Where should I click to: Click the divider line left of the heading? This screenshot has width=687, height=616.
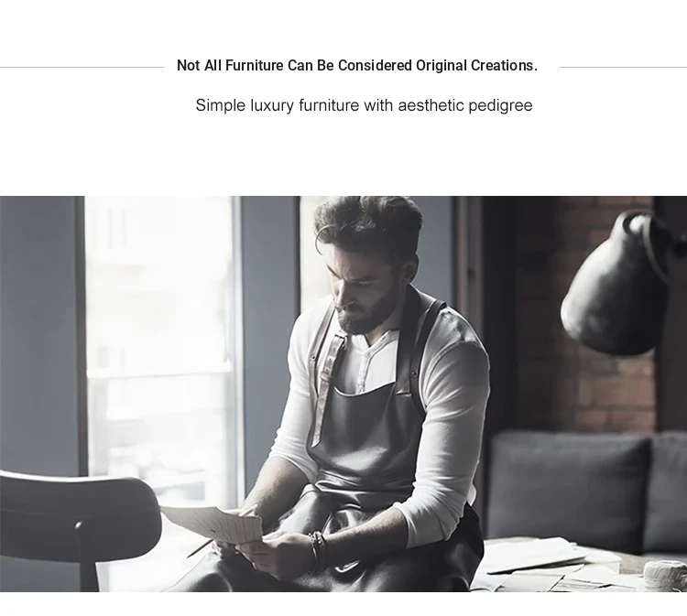(x=82, y=68)
